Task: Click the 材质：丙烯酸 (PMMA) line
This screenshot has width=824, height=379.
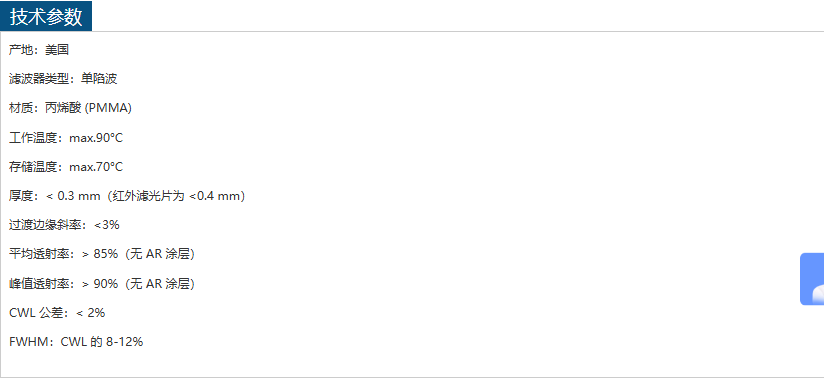Action: (x=70, y=108)
